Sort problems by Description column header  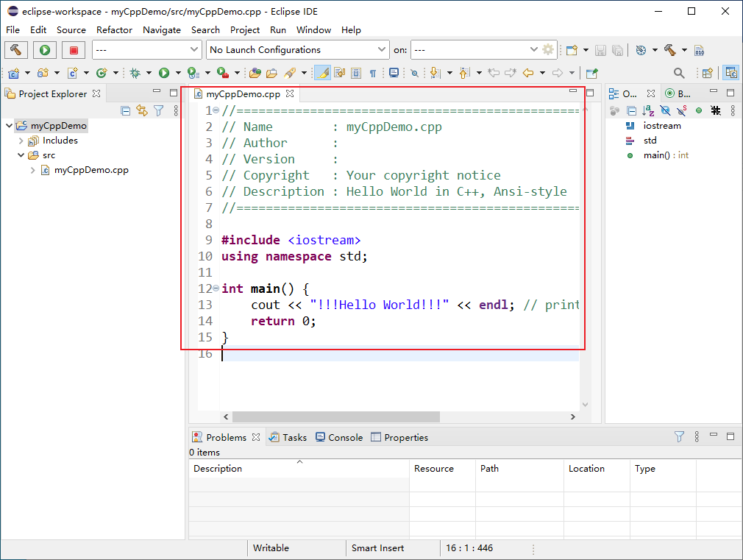[x=299, y=469]
